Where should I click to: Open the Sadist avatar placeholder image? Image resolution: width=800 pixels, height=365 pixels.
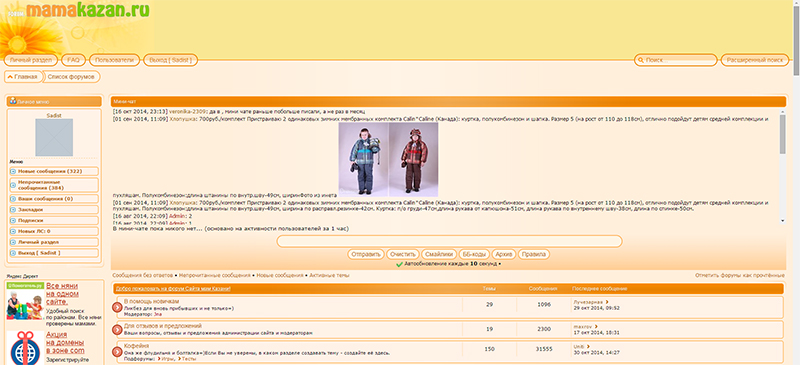click(54, 137)
